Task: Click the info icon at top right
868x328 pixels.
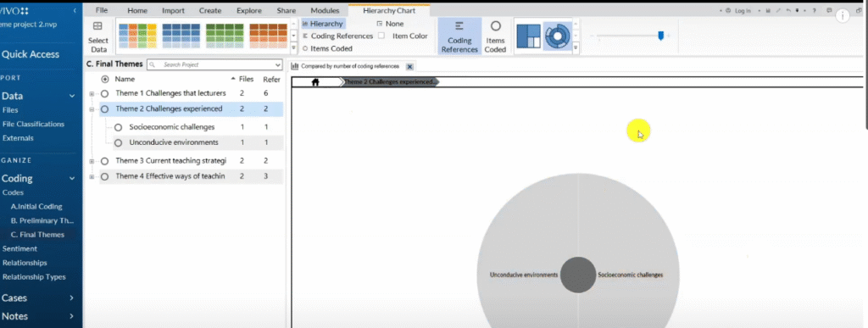Action: pos(843,16)
